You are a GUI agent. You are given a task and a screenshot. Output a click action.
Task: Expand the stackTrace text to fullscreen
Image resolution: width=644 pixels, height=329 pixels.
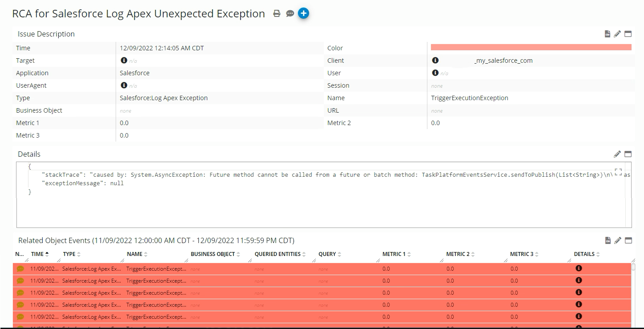click(618, 171)
